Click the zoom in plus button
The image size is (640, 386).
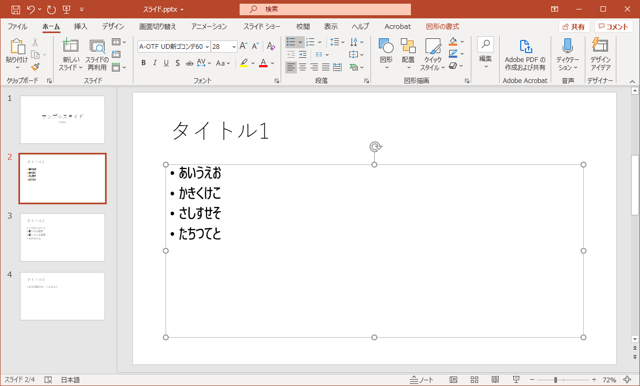coord(594,380)
